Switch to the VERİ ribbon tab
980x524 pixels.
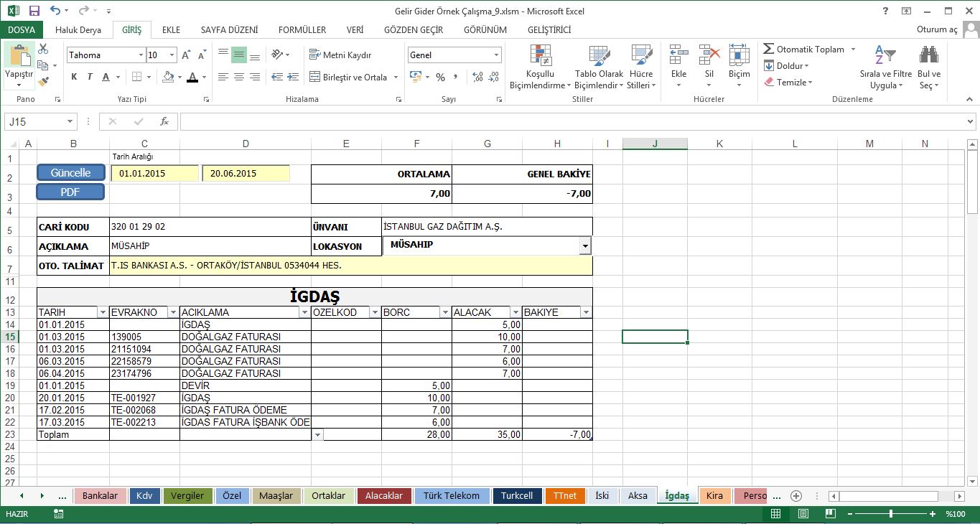pos(355,30)
